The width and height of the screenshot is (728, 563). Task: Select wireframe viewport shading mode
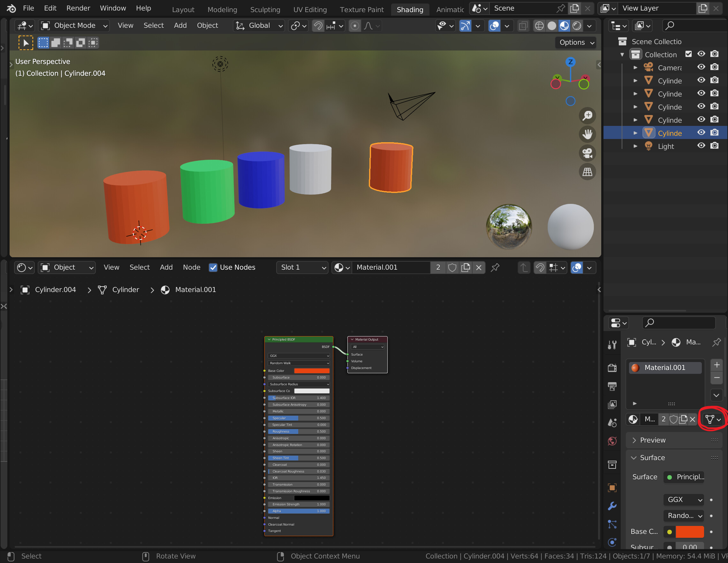pos(539,26)
